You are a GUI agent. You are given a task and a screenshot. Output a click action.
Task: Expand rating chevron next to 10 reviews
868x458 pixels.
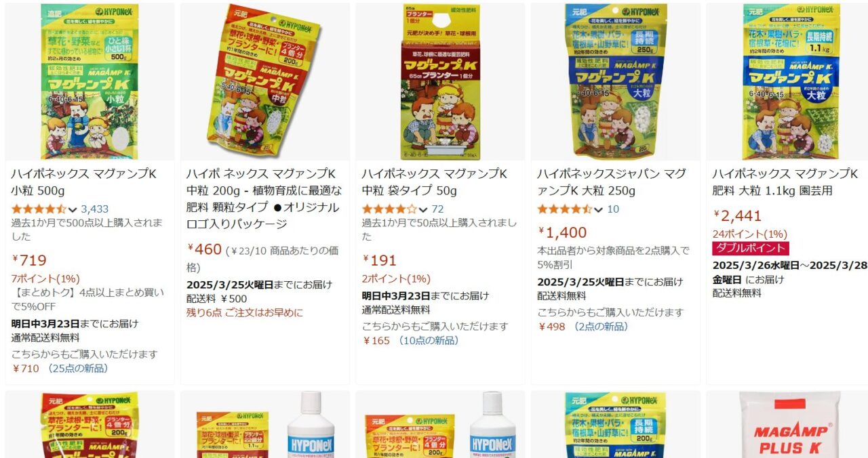click(x=599, y=209)
